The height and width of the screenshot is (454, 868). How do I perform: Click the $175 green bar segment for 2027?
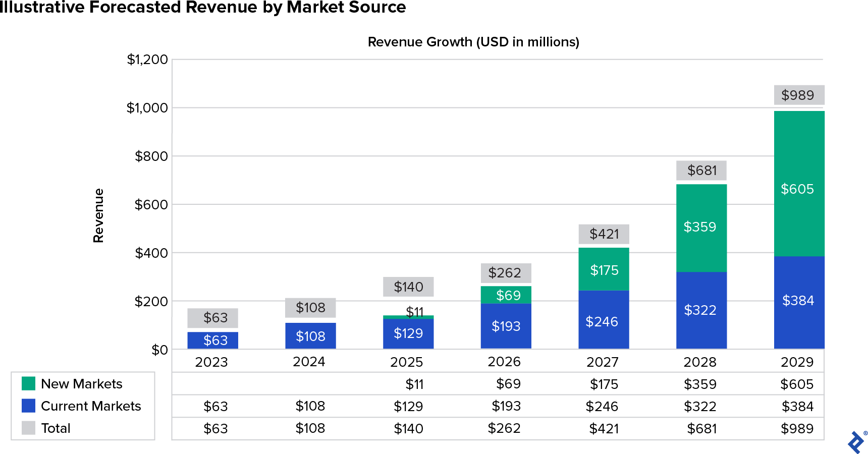[604, 269]
